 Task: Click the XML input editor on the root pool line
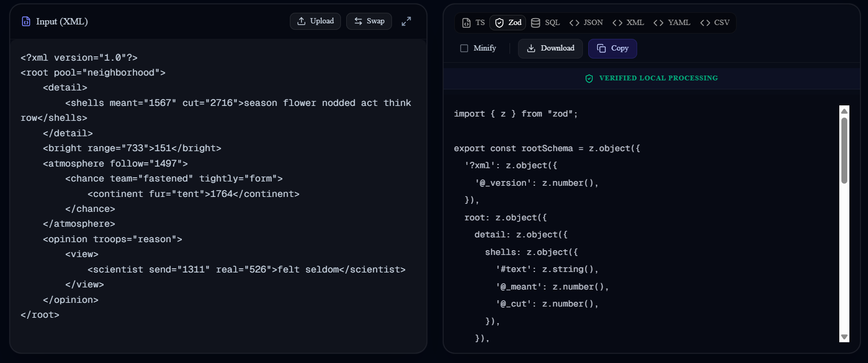pos(93,72)
